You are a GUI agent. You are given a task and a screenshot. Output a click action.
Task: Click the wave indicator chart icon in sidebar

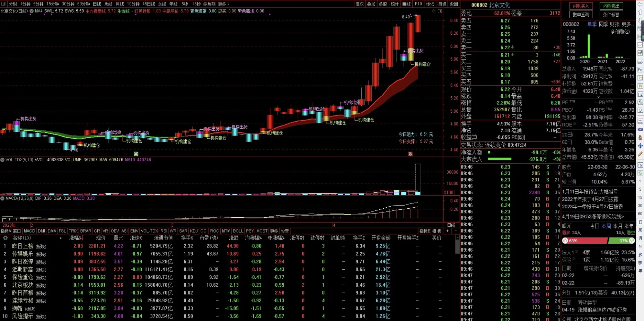click(x=640, y=122)
